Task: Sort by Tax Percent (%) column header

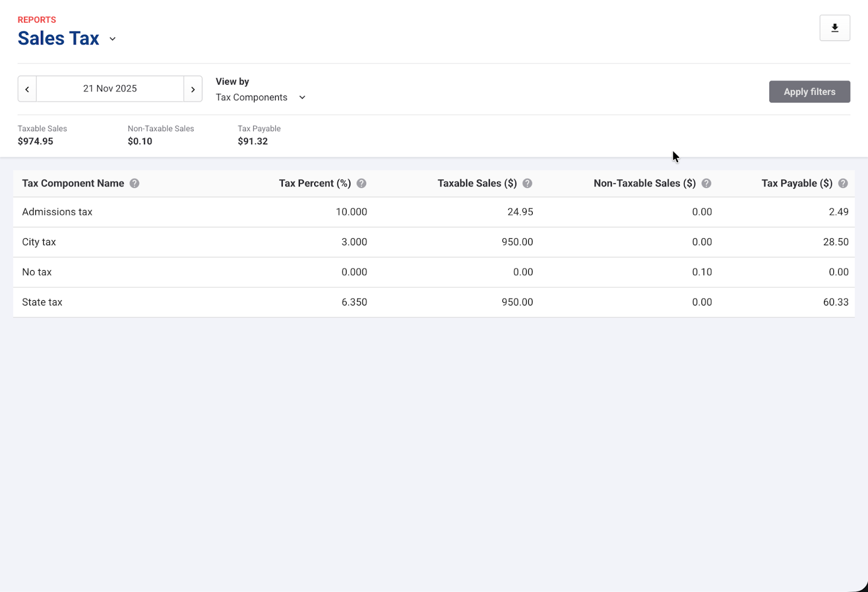Action: (x=315, y=183)
